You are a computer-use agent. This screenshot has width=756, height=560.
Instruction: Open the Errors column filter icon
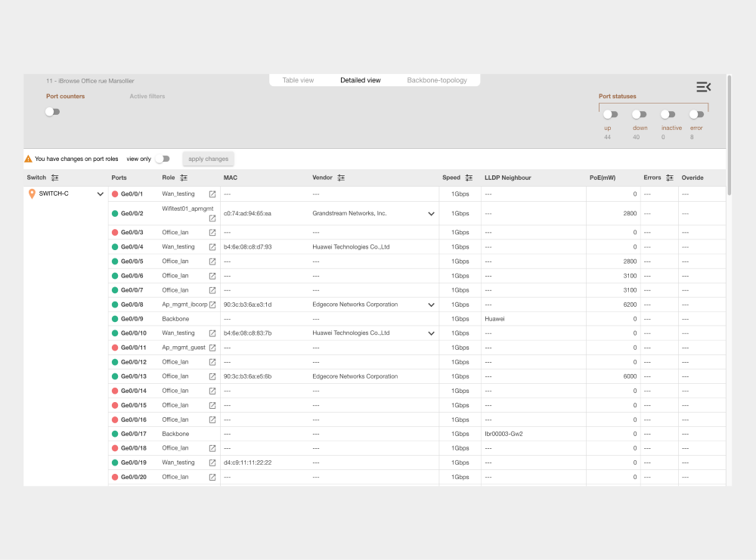pos(670,178)
